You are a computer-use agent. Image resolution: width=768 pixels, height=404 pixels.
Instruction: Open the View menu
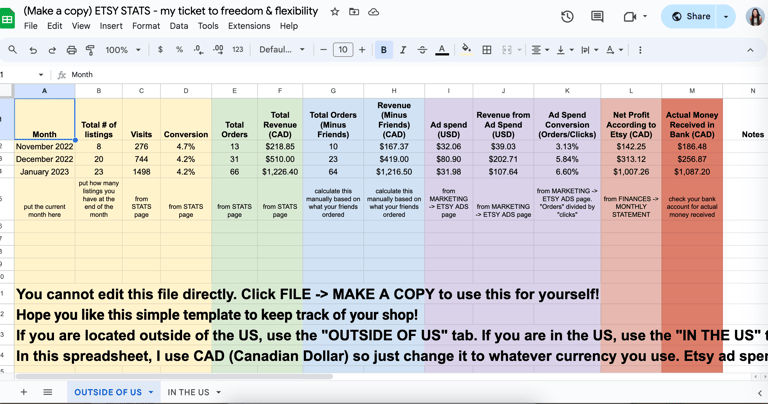[x=81, y=26]
